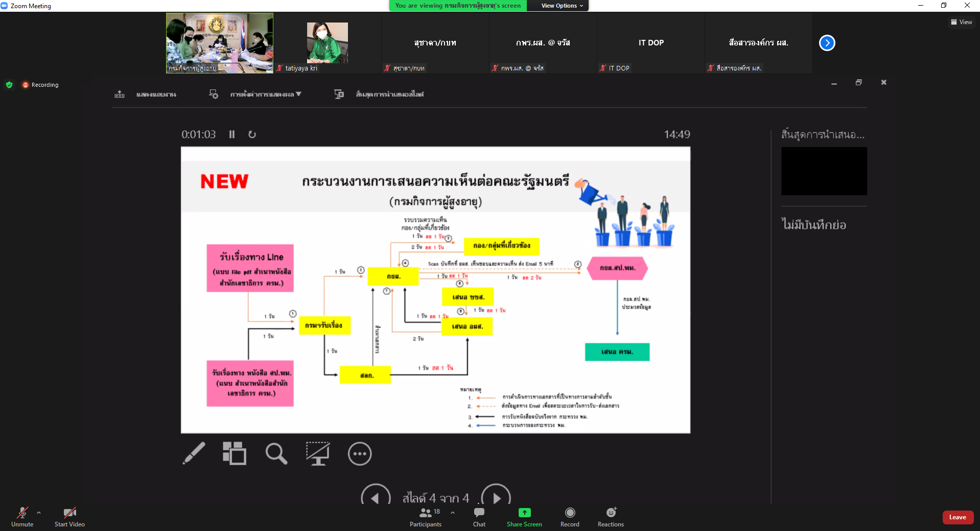Leave the meeting
980x531 pixels.
(x=958, y=517)
